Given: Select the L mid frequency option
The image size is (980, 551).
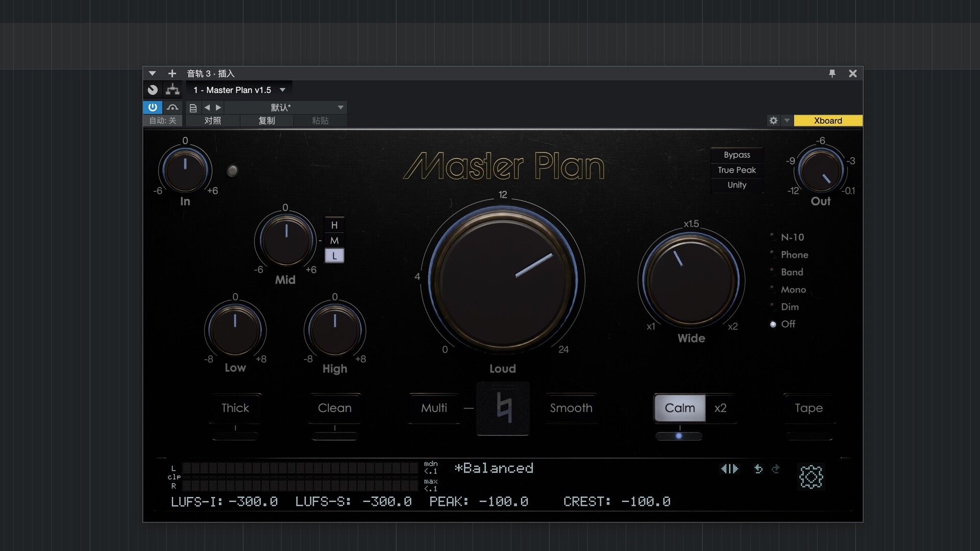Looking at the screenshot, I should (x=334, y=256).
